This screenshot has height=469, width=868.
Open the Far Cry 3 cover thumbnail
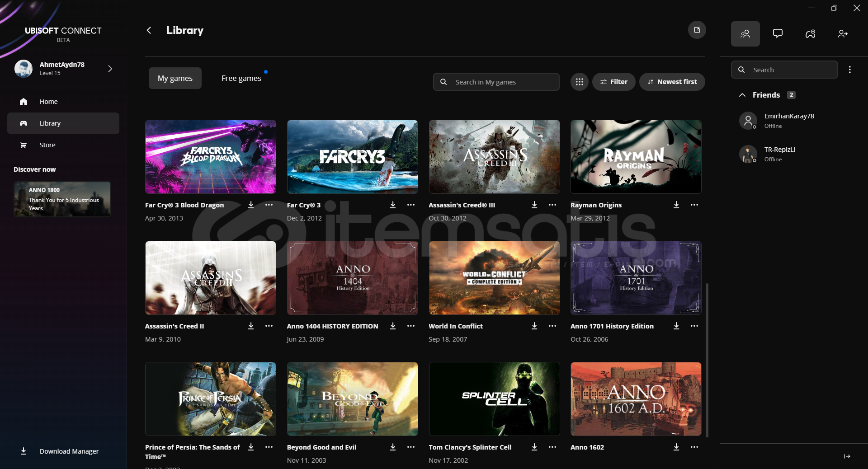352,157
